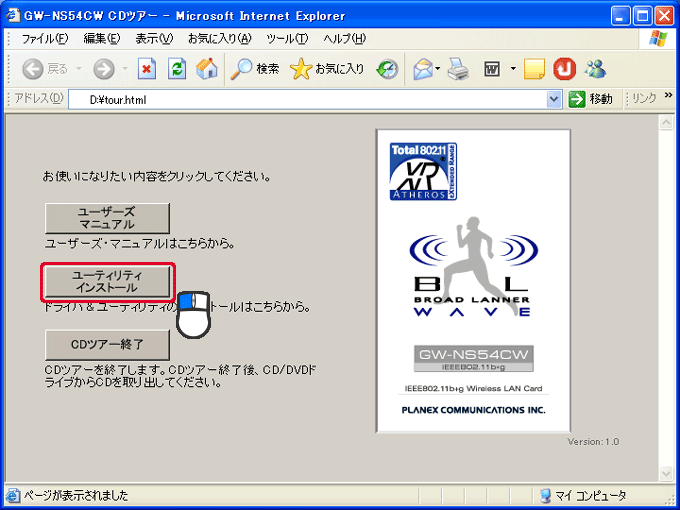Click the vertical scrollbar down arrow
The image size is (680, 510).
[666, 473]
